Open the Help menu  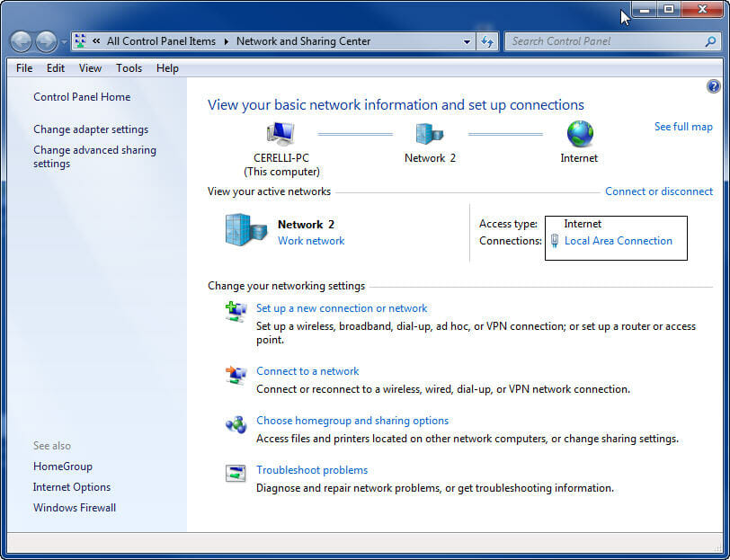[167, 68]
